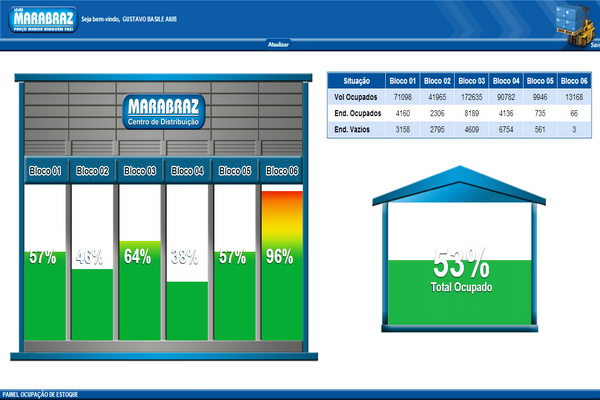The width and height of the screenshot is (600, 400).
Task: Click the Bloco 02 table column header
Action: click(437, 81)
